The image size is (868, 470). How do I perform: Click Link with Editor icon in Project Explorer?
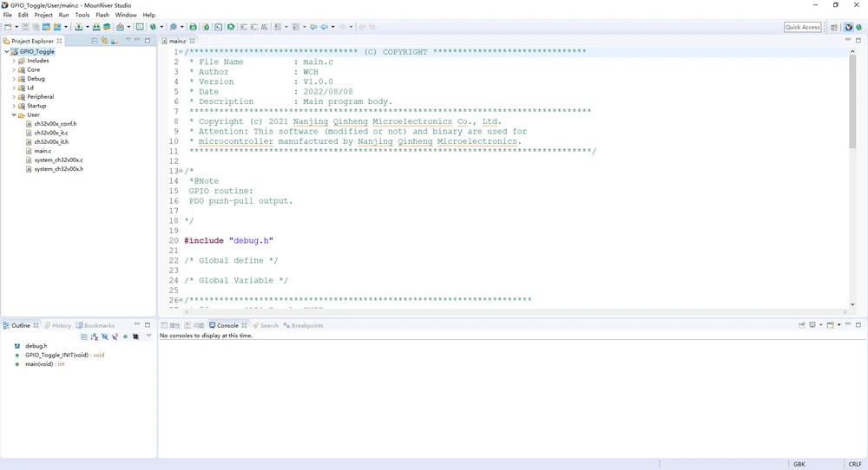click(104, 41)
